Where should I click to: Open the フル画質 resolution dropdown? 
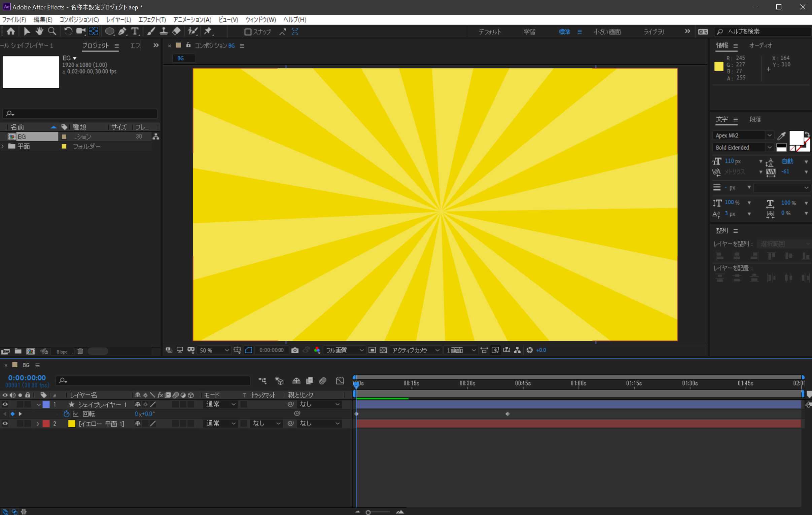pos(344,351)
